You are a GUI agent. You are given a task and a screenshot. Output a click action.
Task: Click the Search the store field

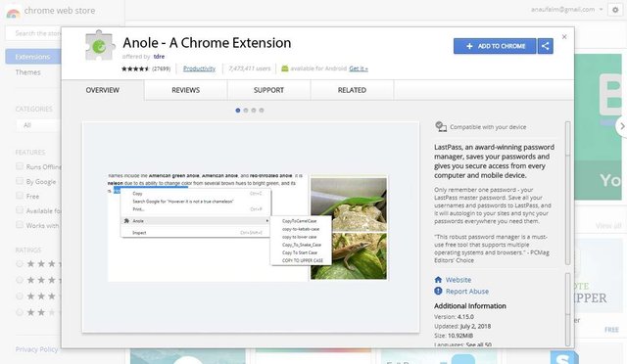(x=33, y=33)
